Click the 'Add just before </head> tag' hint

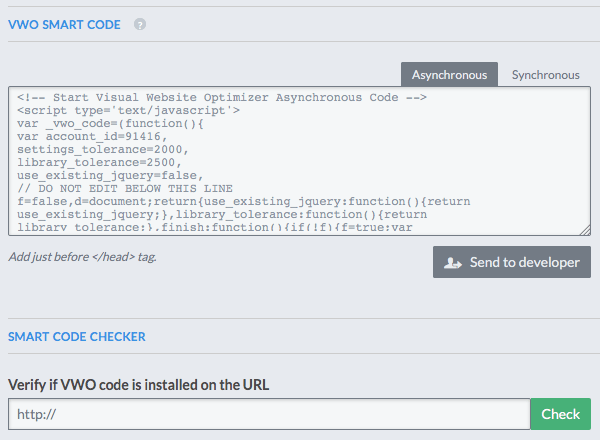(82, 257)
